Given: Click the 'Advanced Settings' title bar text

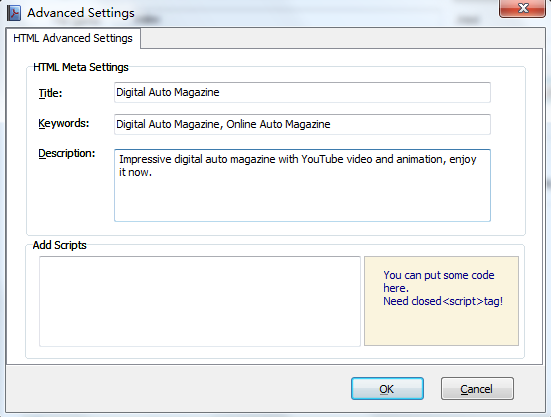Looking at the screenshot, I should 81,13.
